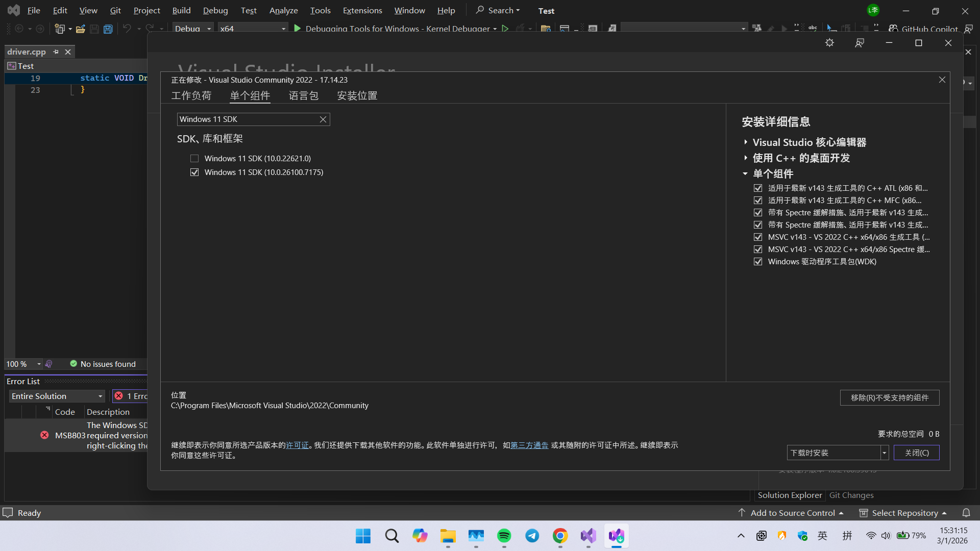Open the 下载时安装 dropdown arrow
The image size is (980, 551).
point(884,453)
